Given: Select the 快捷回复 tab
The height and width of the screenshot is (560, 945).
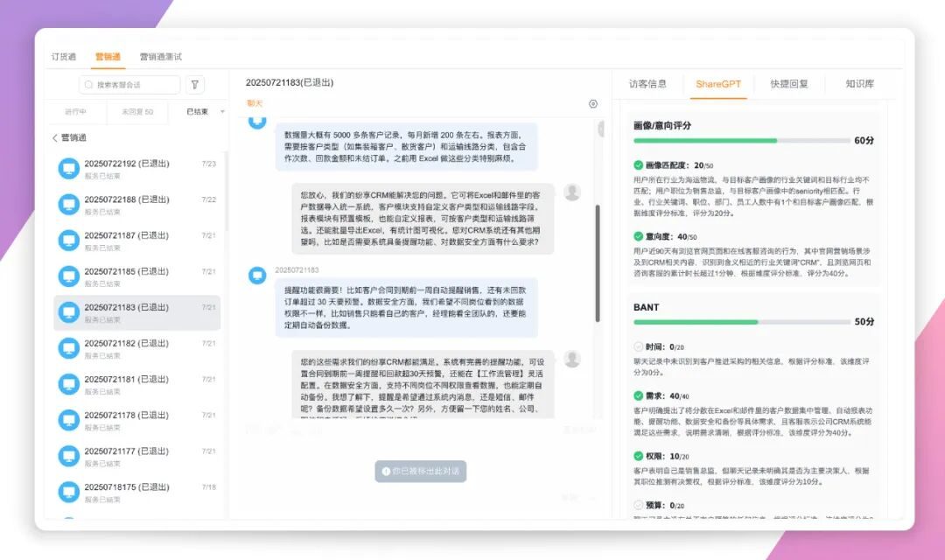Looking at the screenshot, I should click(789, 84).
